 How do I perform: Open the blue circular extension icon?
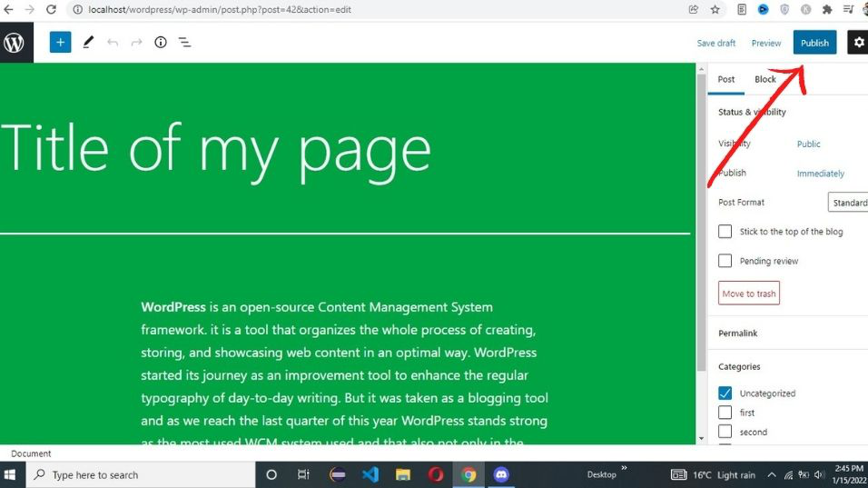(763, 9)
